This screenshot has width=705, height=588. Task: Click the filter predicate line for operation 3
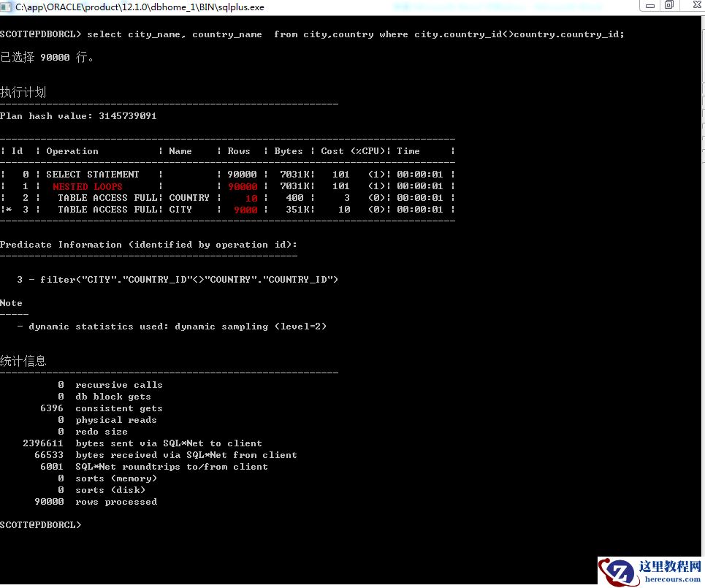(x=178, y=280)
